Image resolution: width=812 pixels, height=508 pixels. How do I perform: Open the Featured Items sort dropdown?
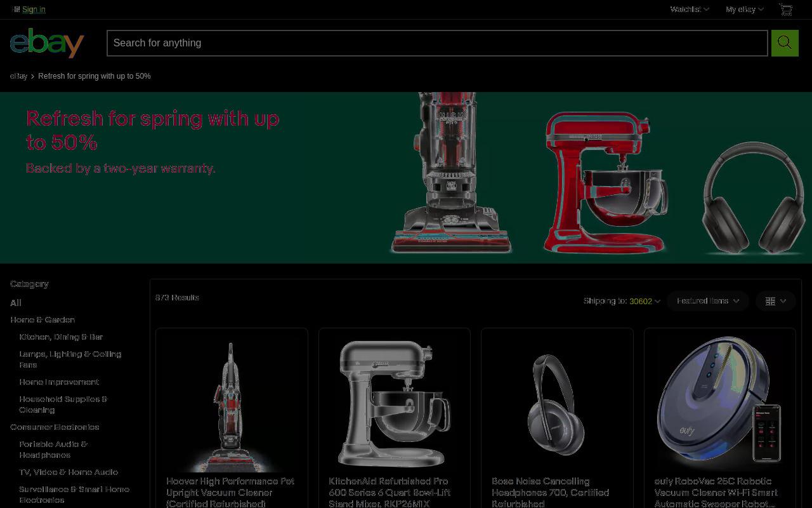[708, 301]
